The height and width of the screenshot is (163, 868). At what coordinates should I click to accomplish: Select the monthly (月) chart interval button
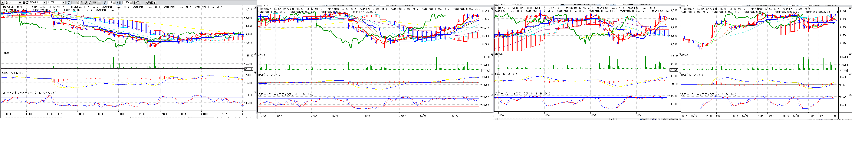[90, 3]
